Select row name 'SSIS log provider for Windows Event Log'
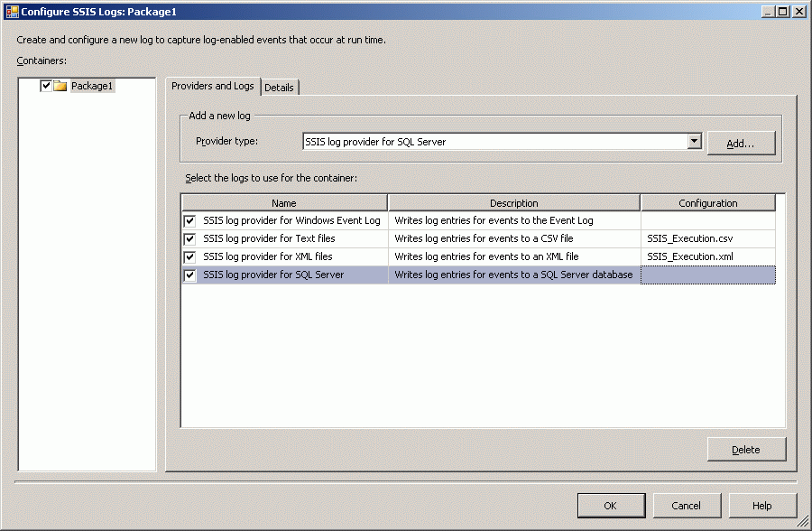812x531 pixels. (x=291, y=220)
